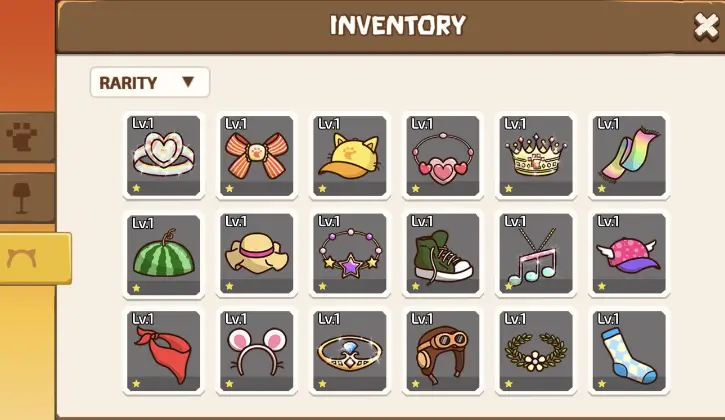
Task: Select the jeweled gold crown
Action: (x=536, y=156)
